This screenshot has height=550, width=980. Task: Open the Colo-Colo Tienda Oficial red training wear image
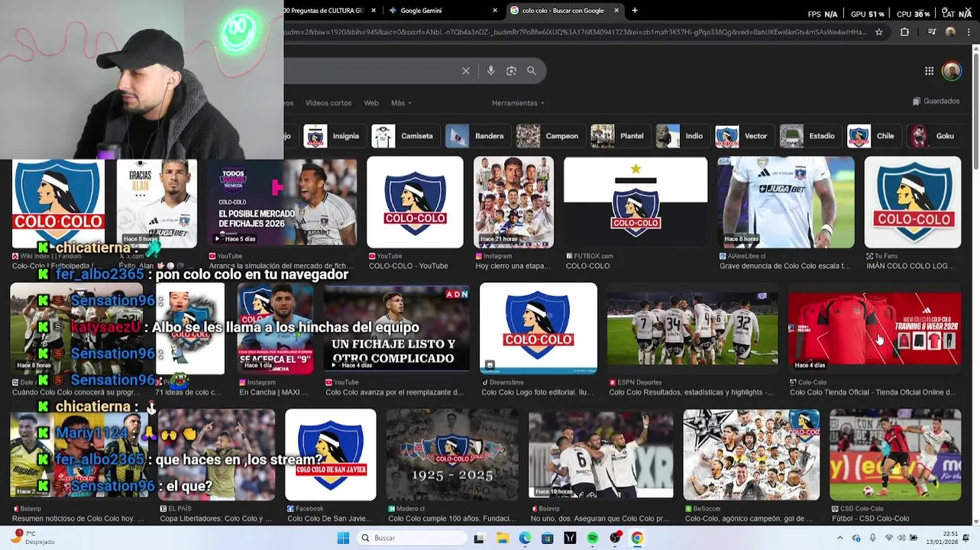tap(875, 328)
